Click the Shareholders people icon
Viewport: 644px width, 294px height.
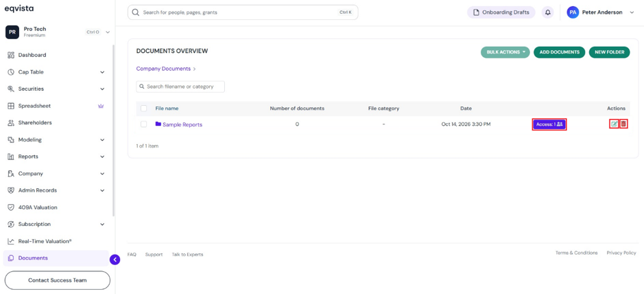coord(11,122)
